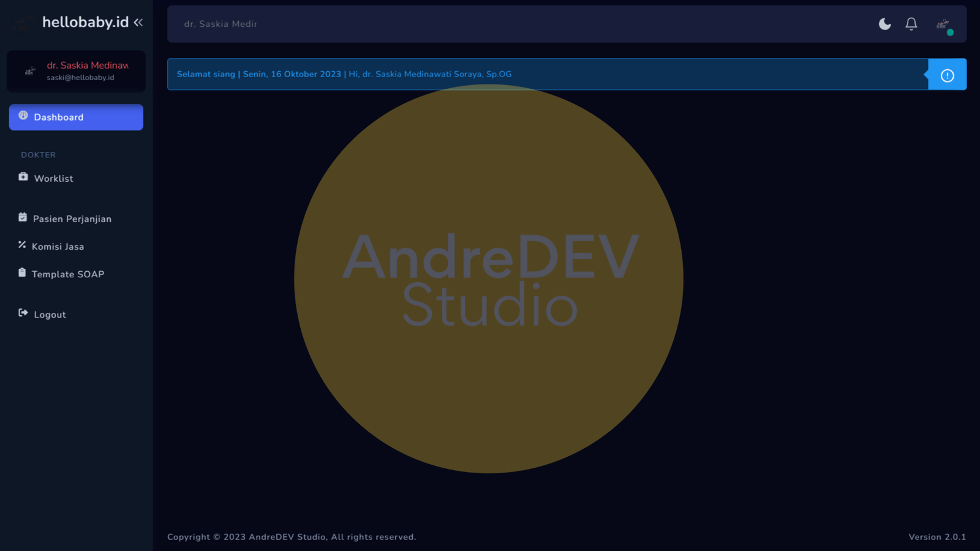This screenshot has width=980, height=551.
Task: Open notifications via the bell icon
Action: pyautogui.click(x=911, y=24)
